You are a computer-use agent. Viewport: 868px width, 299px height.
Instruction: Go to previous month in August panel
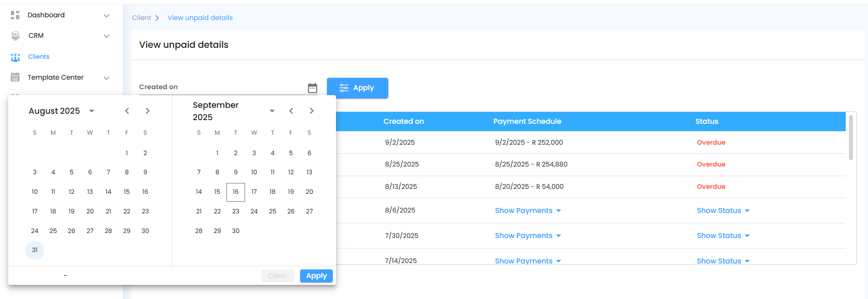tap(127, 111)
